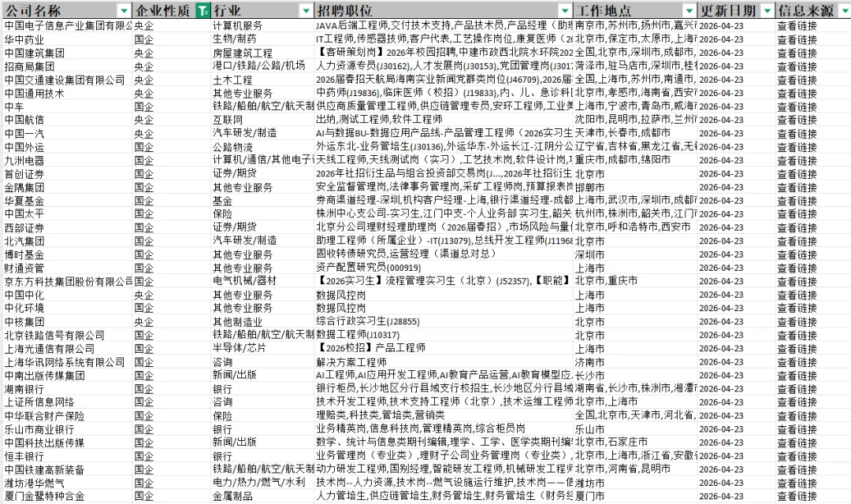The width and height of the screenshot is (851, 504).
Task: Follow the 查看链接 link in 招商局集团 row
Action: [x=797, y=66]
